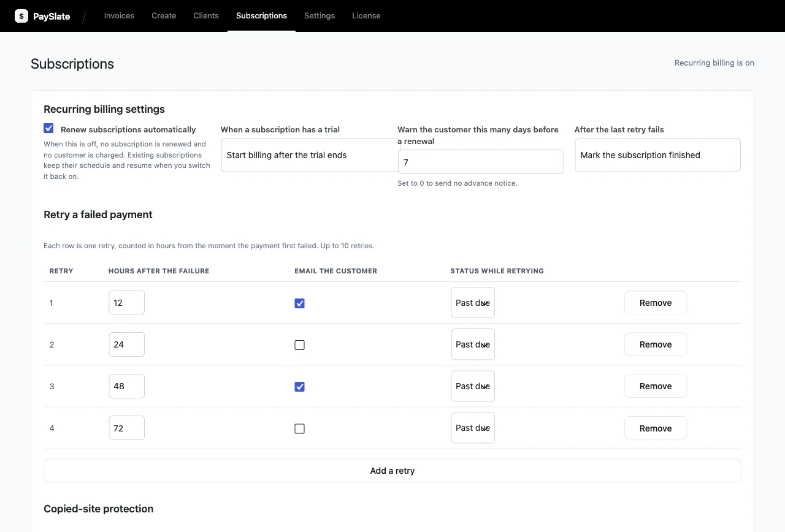Open status dropdown for retry 4
Image resolution: width=785 pixels, height=532 pixels.
pyautogui.click(x=473, y=428)
